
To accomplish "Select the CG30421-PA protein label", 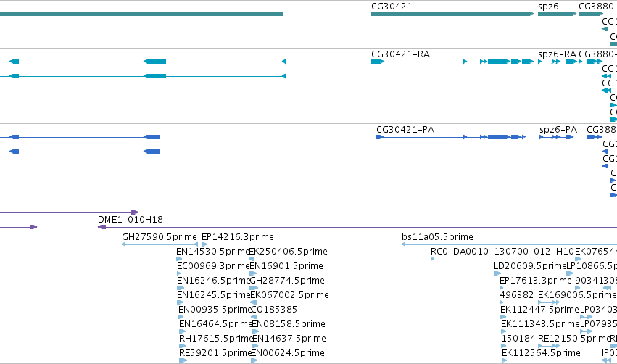I will 405,130.
